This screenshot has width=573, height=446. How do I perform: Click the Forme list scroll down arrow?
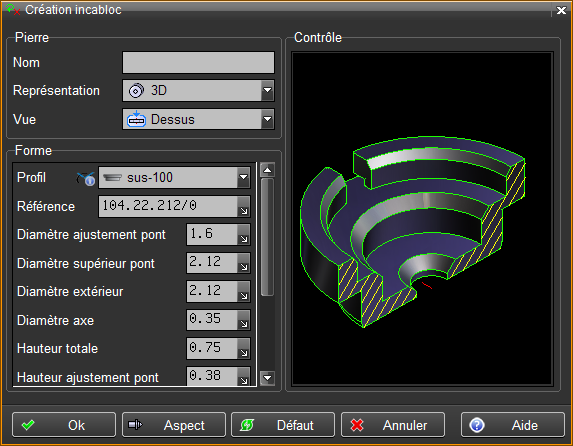click(268, 378)
